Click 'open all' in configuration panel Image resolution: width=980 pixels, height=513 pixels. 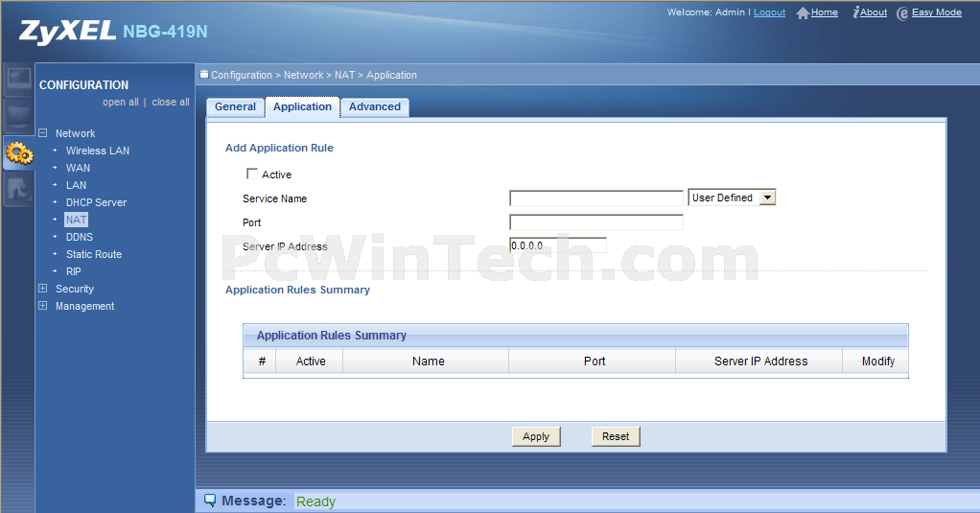pos(121,102)
